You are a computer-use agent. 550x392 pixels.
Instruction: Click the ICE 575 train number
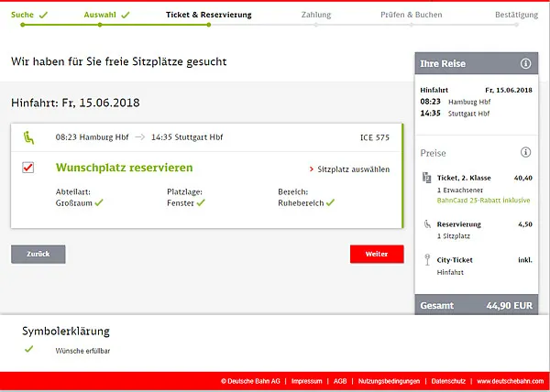pos(375,137)
